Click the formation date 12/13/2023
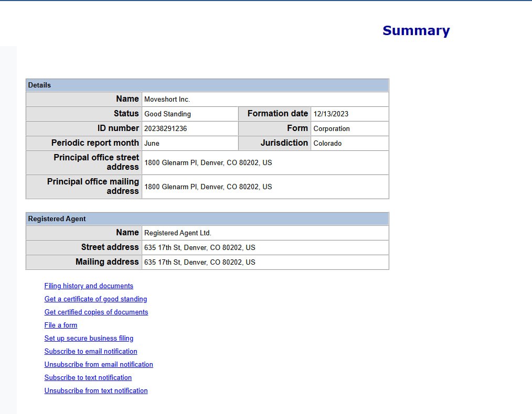 (331, 114)
